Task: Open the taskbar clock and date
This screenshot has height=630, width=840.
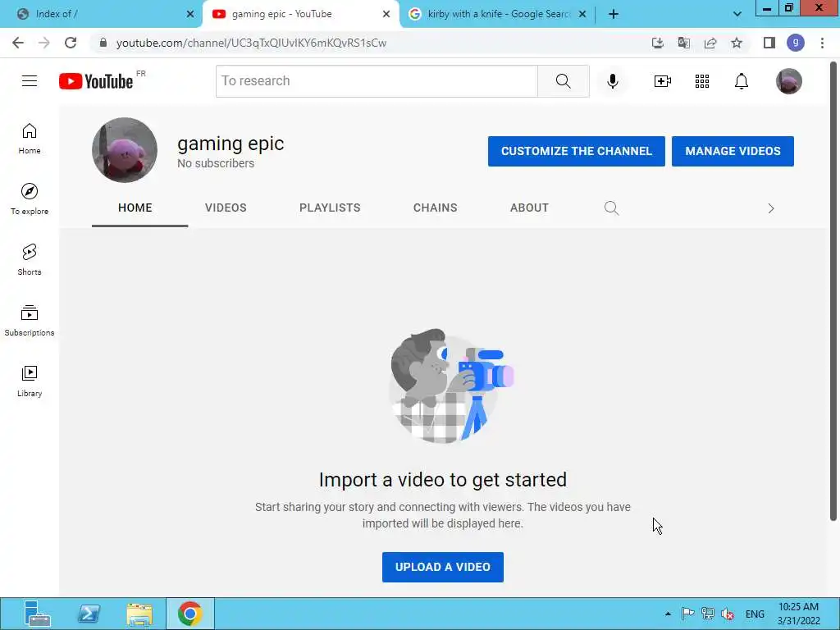Action: click(x=798, y=614)
